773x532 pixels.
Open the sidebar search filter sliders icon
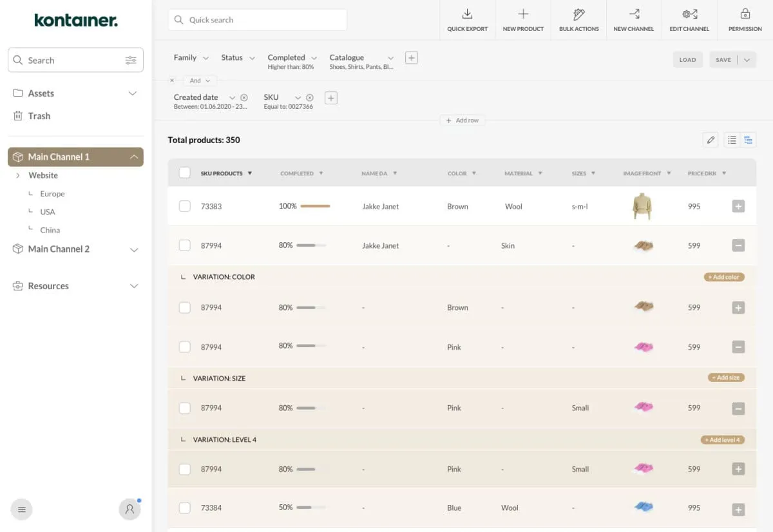(x=131, y=61)
